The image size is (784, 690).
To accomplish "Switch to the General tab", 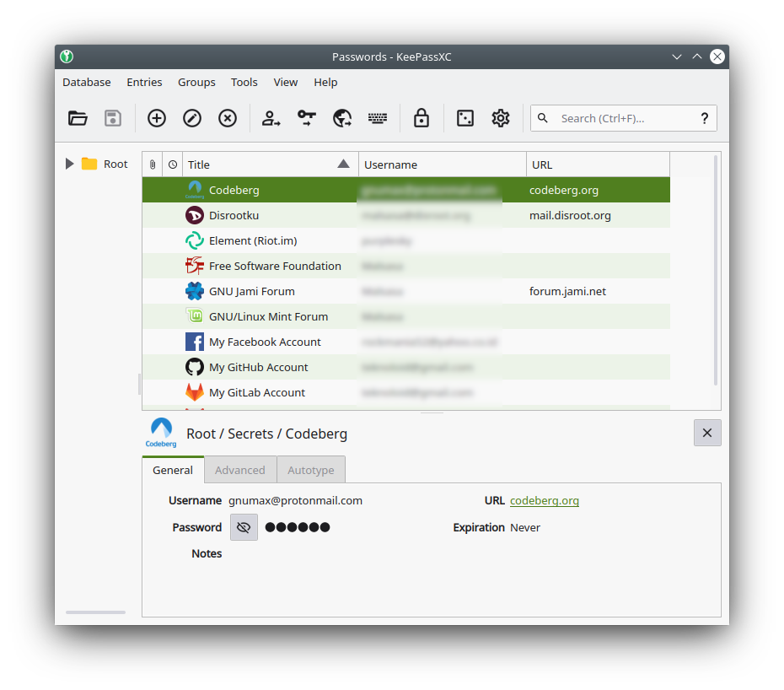I will [173, 470].
